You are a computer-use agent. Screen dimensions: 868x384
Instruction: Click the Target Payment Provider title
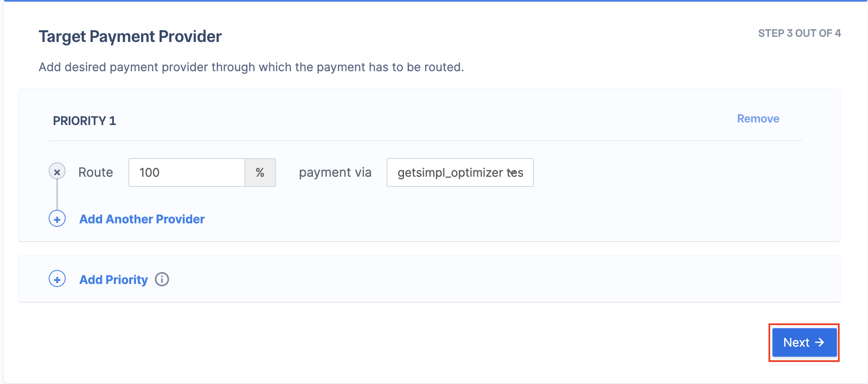pyautogui.click(x=130, y=36)
